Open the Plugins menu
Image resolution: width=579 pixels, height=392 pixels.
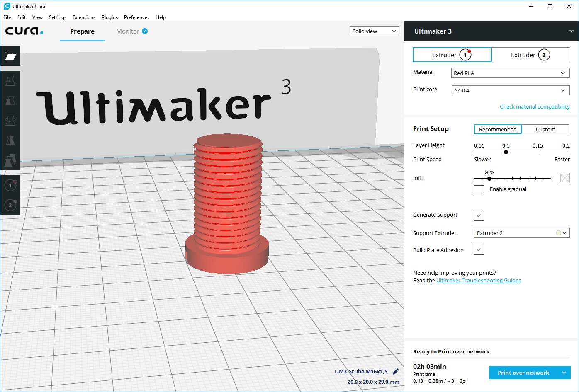click(109, 17)
